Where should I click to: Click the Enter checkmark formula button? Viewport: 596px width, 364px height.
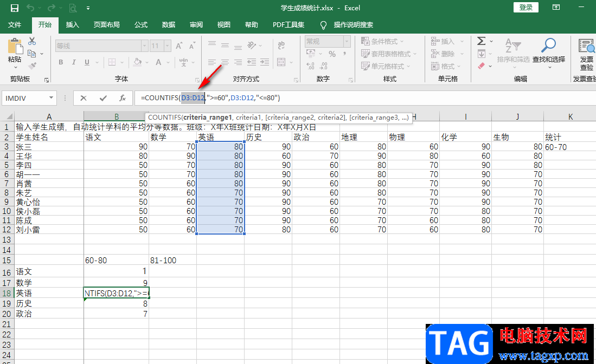(103, 98)
